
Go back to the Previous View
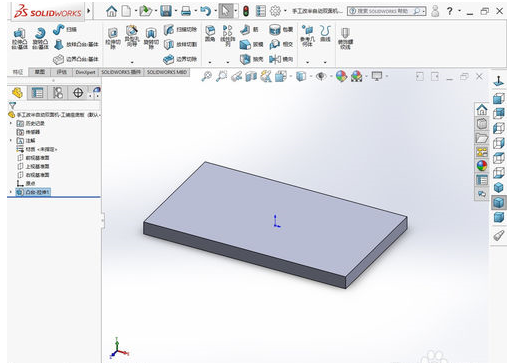tap(236, 77)
